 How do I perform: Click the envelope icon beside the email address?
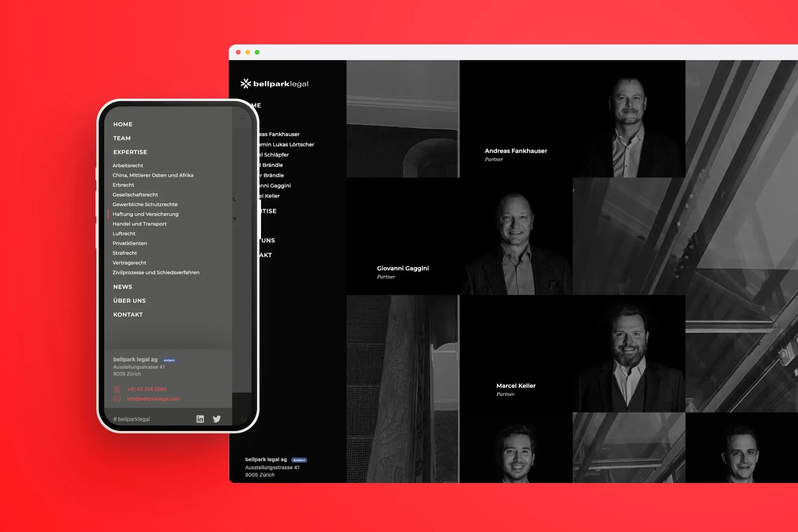(117, 399)
